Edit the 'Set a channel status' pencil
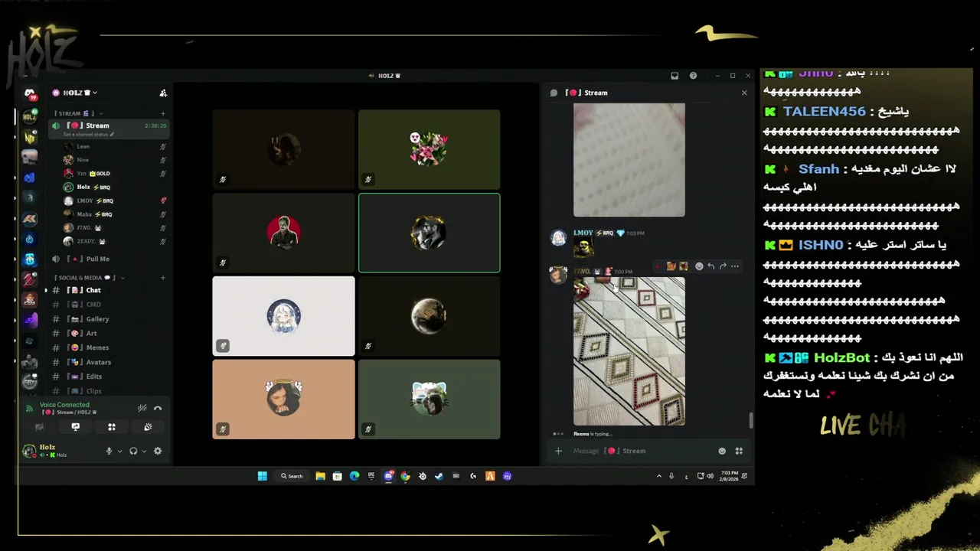The image size is (980, 551). (112, 135)
